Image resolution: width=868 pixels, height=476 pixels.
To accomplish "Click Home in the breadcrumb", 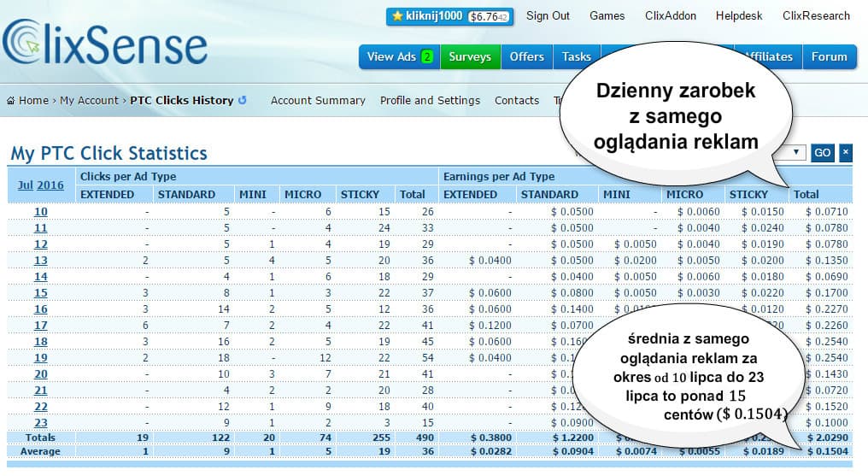I will [x=34, y=101].
